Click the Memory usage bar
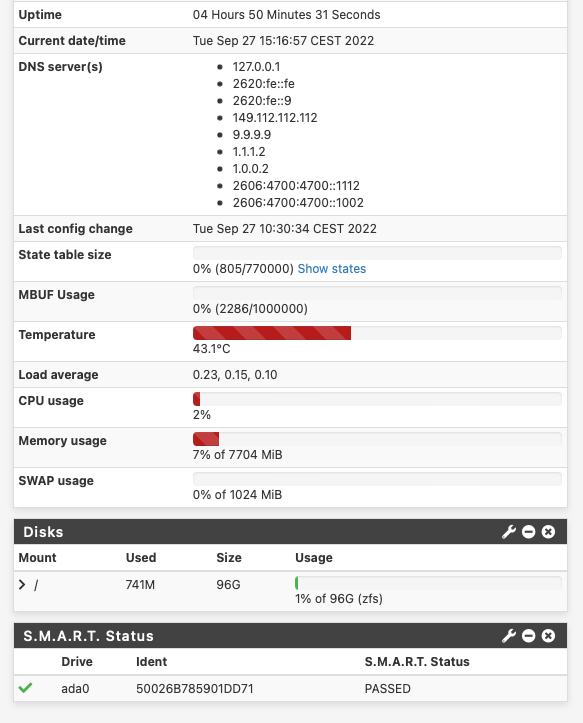The image size is (583, 723). tap(377, 439)
